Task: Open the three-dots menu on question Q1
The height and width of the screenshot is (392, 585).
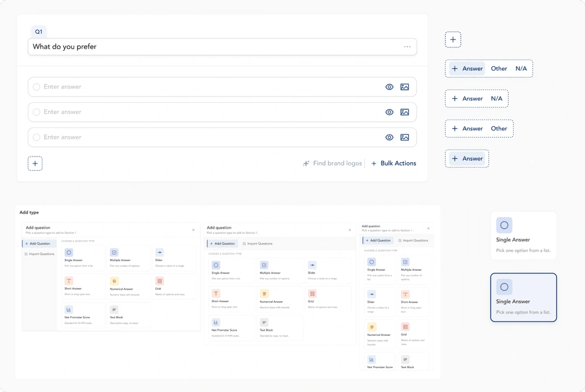Action: click(x=407, y=47)
